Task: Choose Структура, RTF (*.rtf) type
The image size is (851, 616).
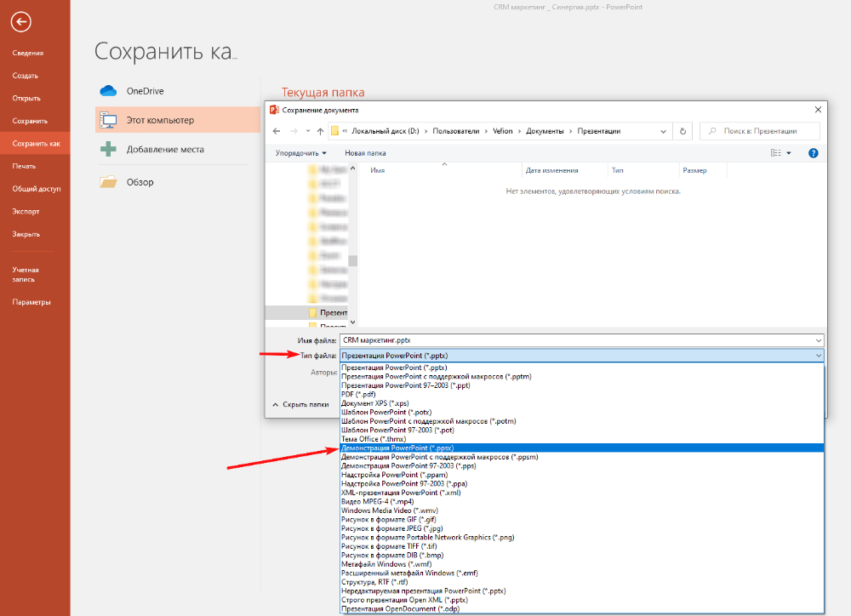Action: [582, 582]
